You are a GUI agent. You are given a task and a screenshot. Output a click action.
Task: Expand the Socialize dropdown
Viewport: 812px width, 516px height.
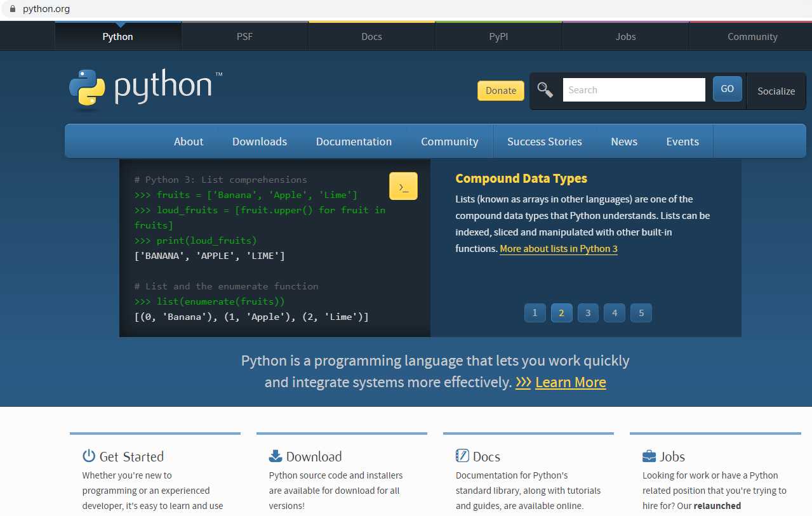pos(776,91)
